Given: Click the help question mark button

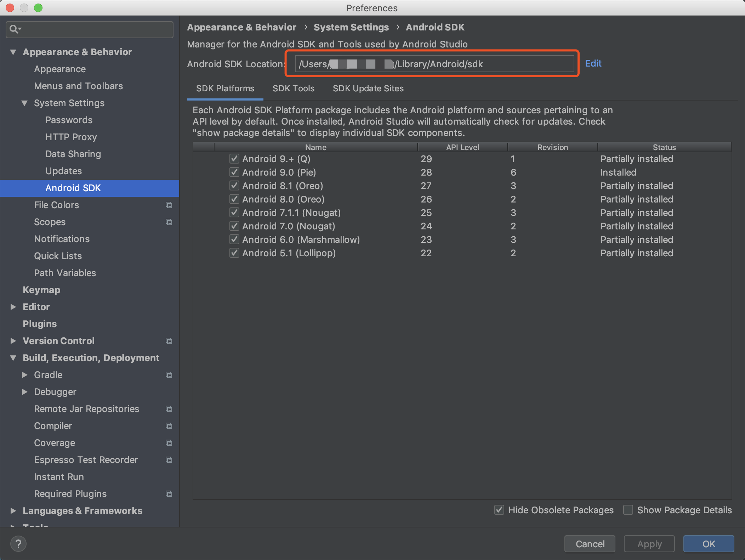Looking at the screenshot, I should [18, 544].
